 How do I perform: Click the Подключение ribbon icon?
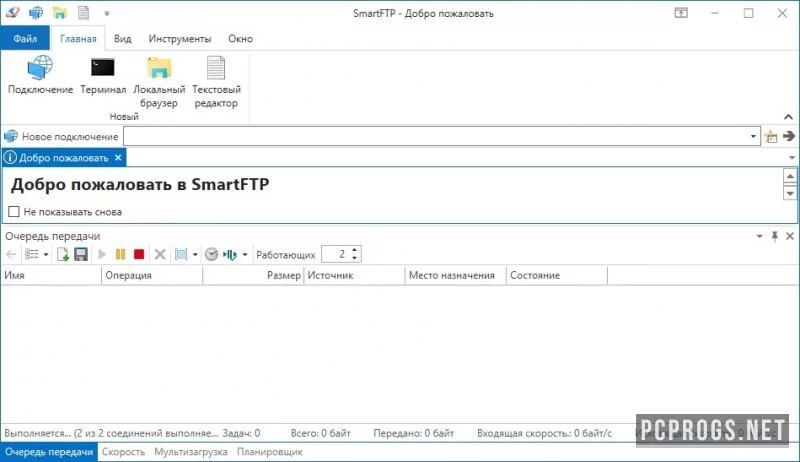pyautogui.click(x=40, y=75)
